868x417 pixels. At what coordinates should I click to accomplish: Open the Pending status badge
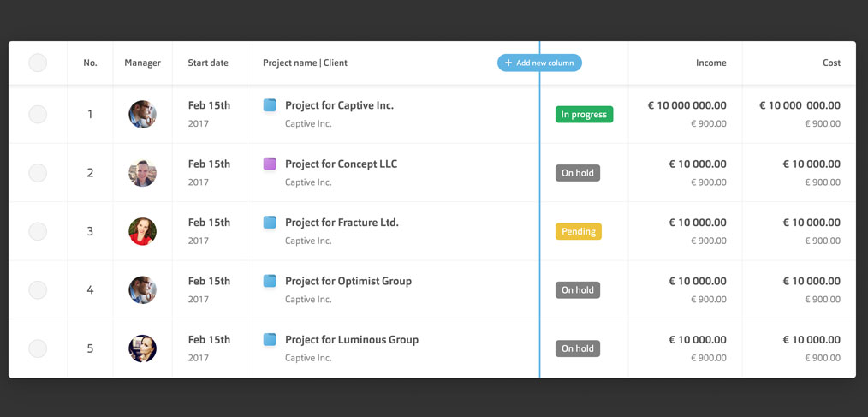[579, 231]
